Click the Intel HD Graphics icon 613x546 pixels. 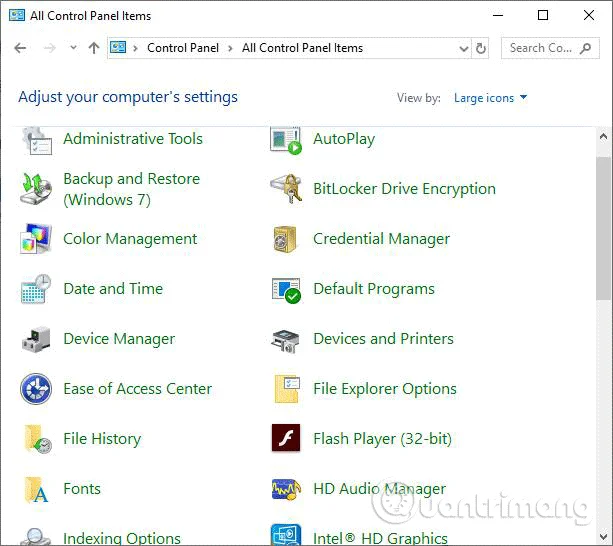pos(286,535)
